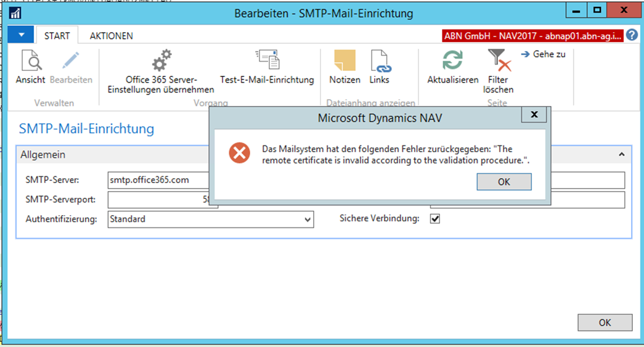Toggle the Sichere Verbindung checkbox
The height and width of the screenshot is (347, 644).
[435, 219]
